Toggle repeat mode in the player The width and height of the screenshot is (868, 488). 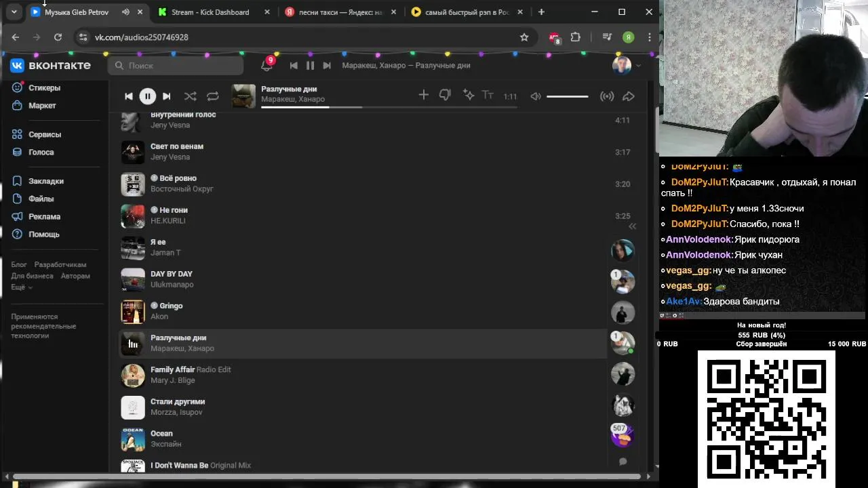[213, 96]
